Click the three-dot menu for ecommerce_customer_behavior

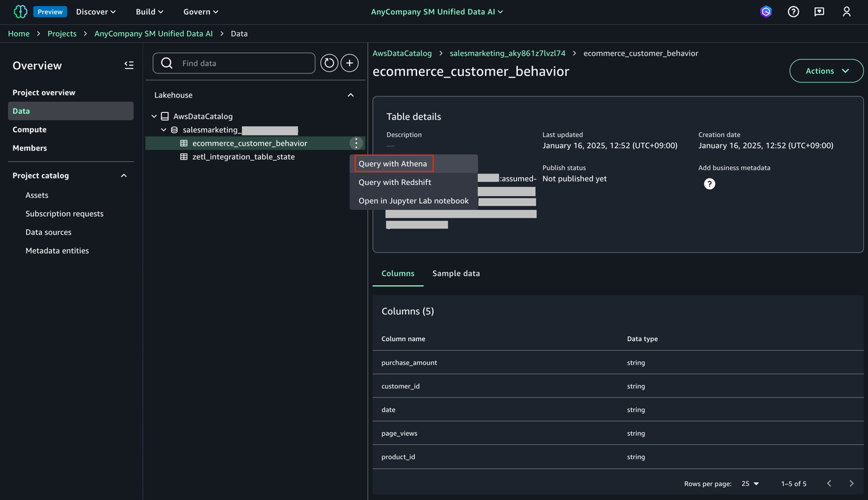[x=356, y=143]
